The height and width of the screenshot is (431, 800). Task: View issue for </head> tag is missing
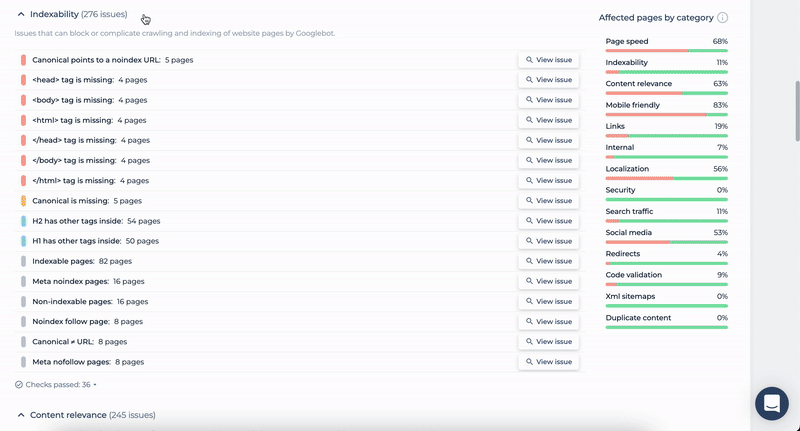[548, 140]
